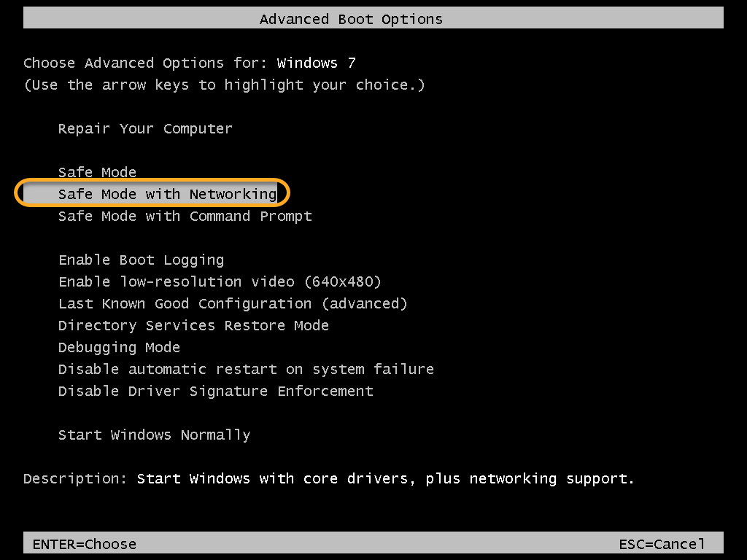This screenshot has width=747, height=560.
Task: Pick the Debugging Mode entry
Action: [119, 348]
